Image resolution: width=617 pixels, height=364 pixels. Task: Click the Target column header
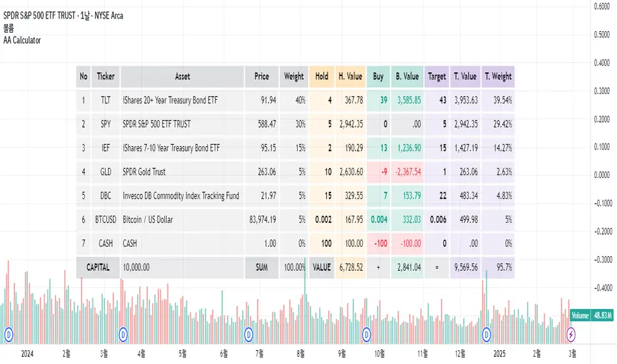(436, 76)
